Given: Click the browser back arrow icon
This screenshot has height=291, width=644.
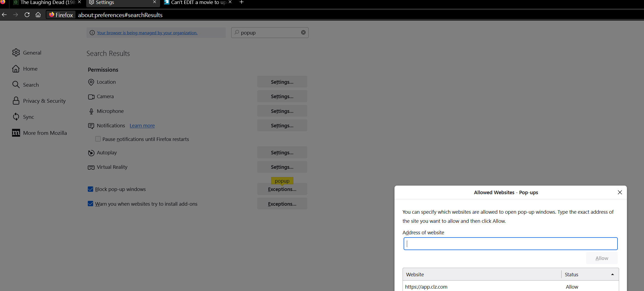Looking at the screenshot, I should 4,15.
